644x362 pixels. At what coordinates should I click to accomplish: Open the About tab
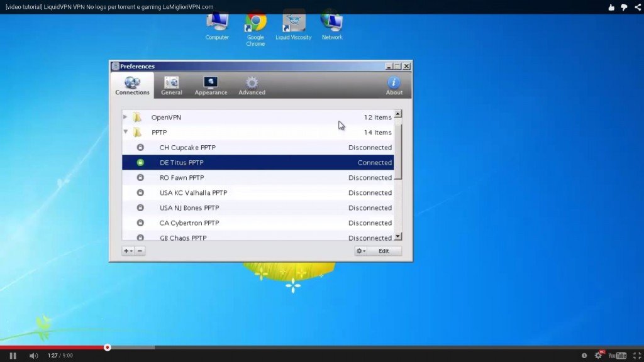point(394,85)
